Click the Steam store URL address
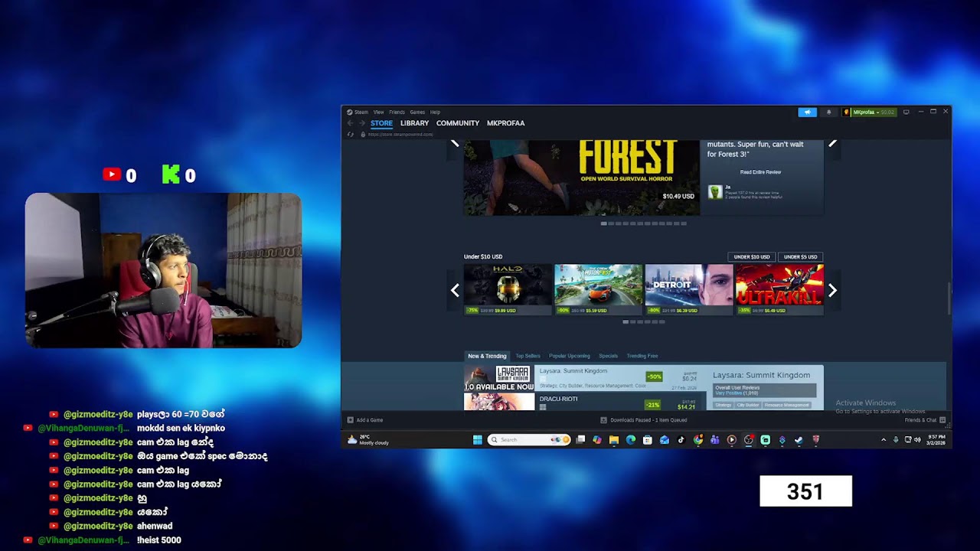980x551 pixels. pos(400,134)
